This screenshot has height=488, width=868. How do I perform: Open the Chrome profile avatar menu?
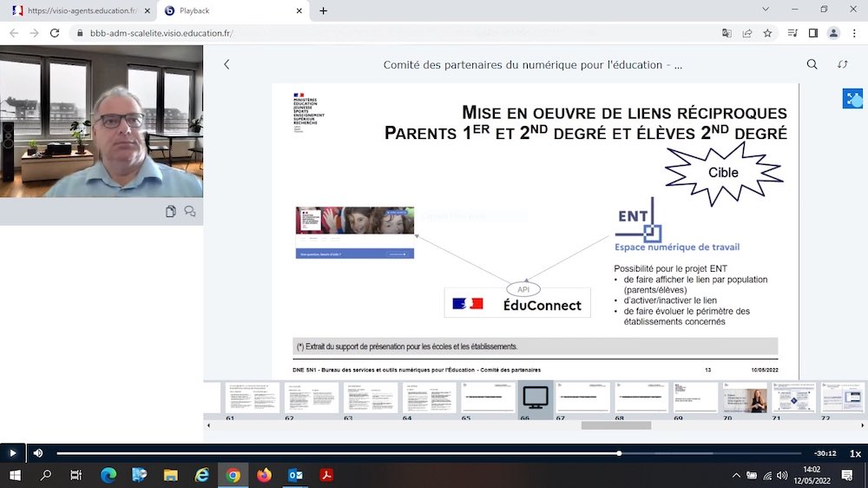click(x=833, y=33)
